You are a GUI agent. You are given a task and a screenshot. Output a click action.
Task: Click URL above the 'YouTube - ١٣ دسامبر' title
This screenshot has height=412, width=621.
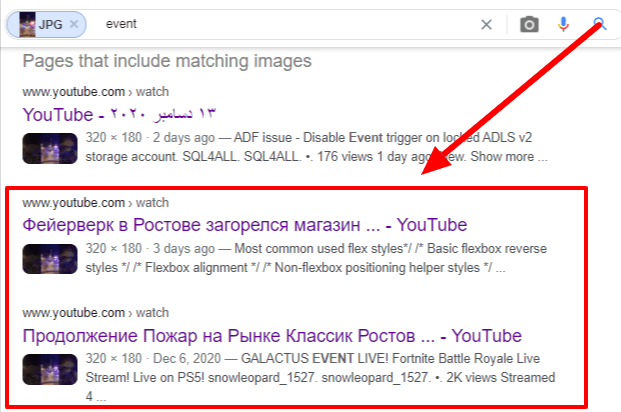95,92
